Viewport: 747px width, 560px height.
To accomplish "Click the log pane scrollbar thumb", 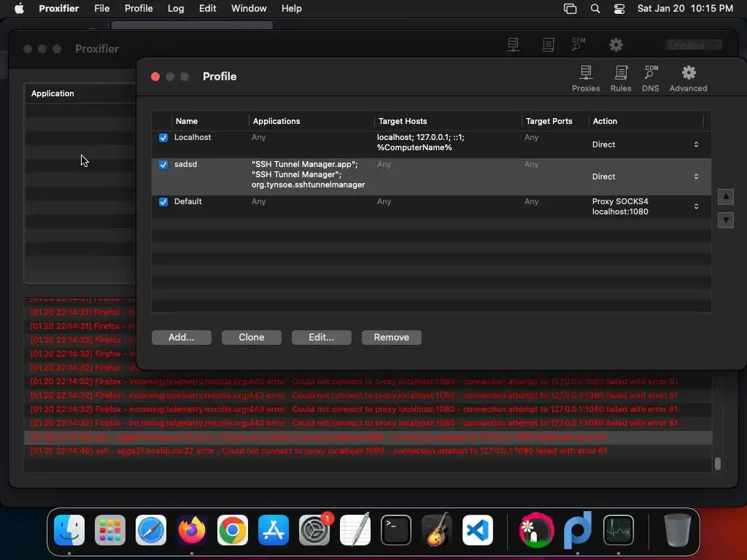I will [x=718, y=464].
